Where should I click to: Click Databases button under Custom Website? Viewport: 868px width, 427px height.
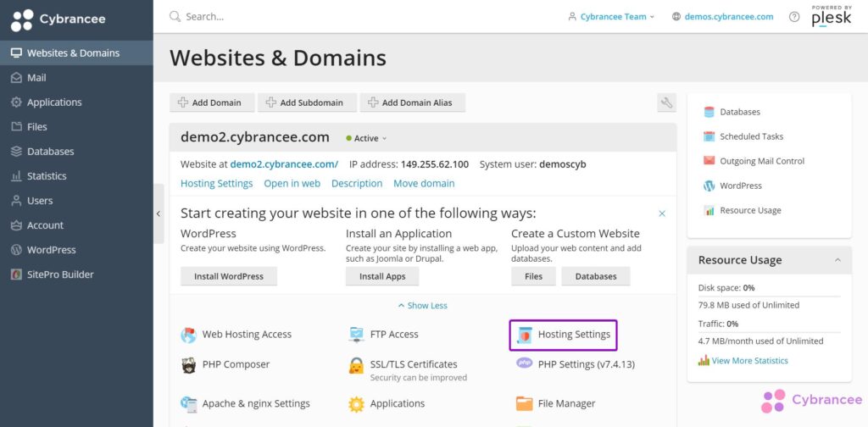pyautogui.click(x=596, y=276)
